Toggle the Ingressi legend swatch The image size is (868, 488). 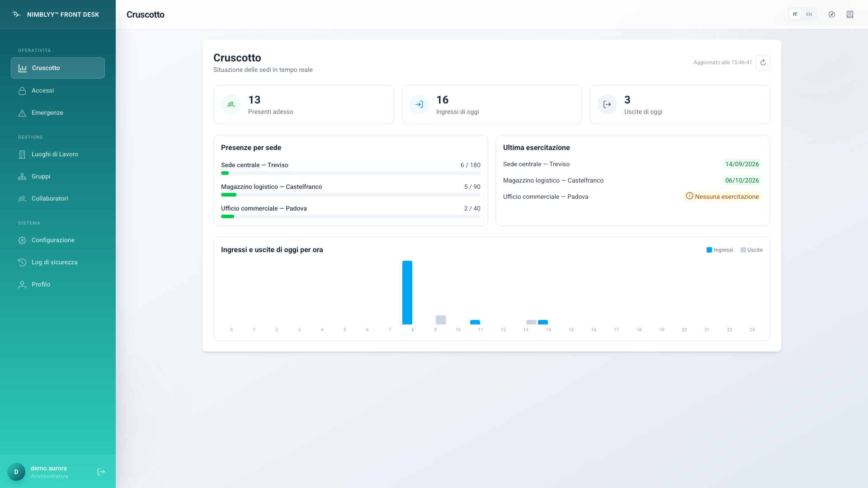(x=709, y=250)
